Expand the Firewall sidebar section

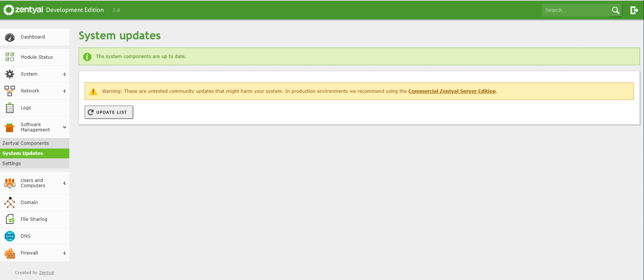[x=64, y=252]
